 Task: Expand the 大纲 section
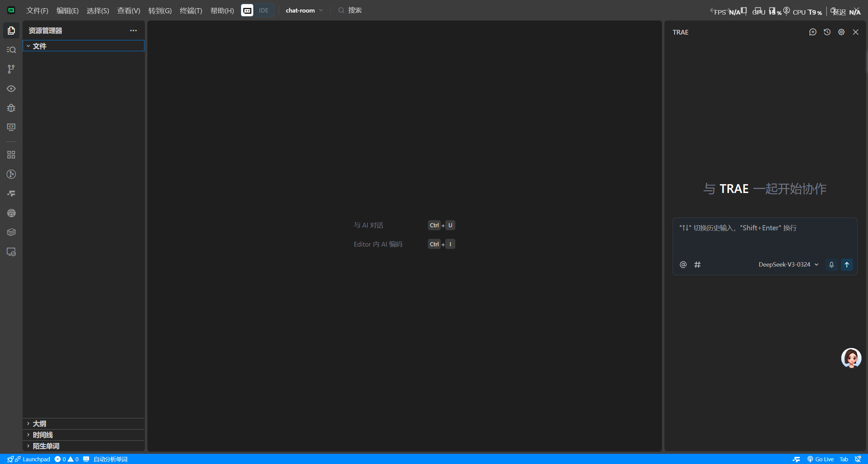tap(83, 424)
